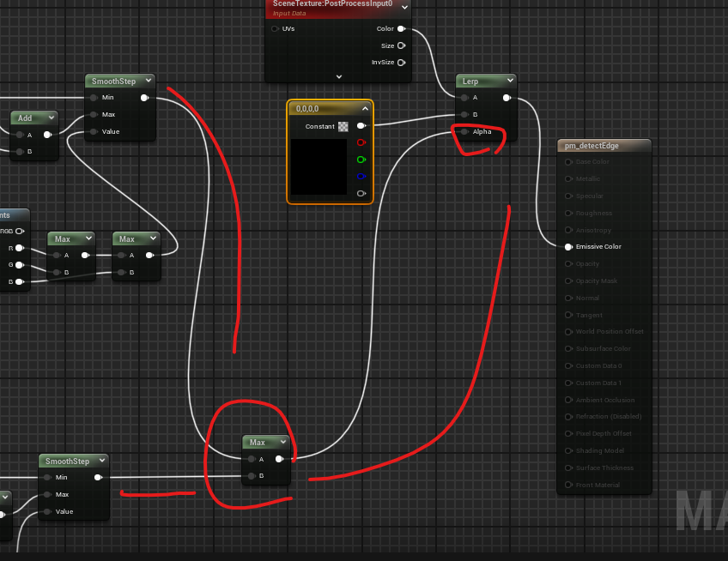Click the Shading Model pin on pm_detectEdge
This screenshot has height=561, width=728.
pyautogui.click(x=568, y=450)
